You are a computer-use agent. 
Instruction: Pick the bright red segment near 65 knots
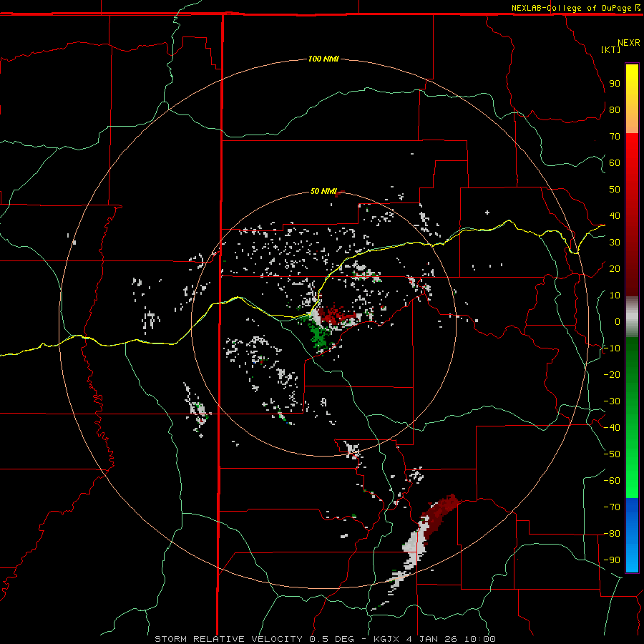pyautogui.click(x=632, y=150)
